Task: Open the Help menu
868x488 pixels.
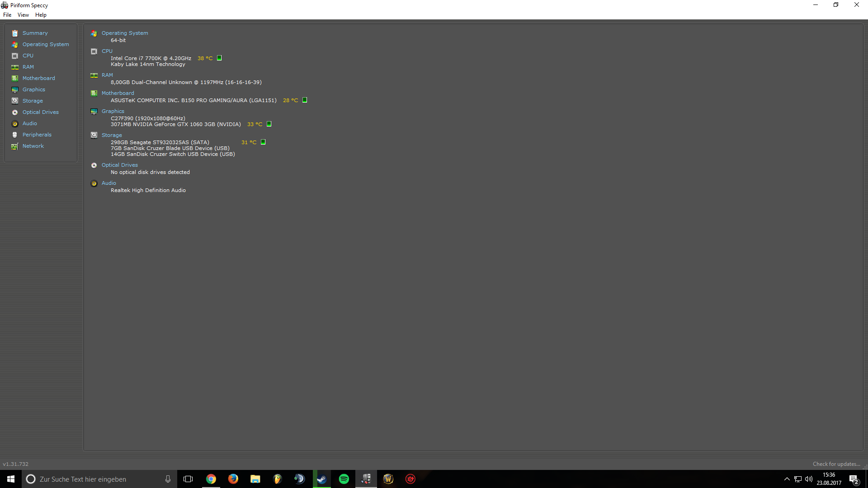Action: tap(41, 15)
